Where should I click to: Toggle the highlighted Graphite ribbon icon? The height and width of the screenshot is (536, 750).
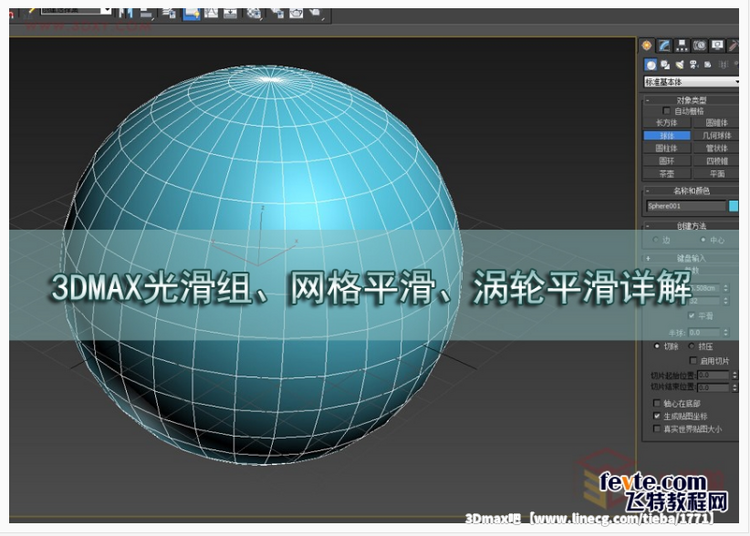tap(191, 13)
